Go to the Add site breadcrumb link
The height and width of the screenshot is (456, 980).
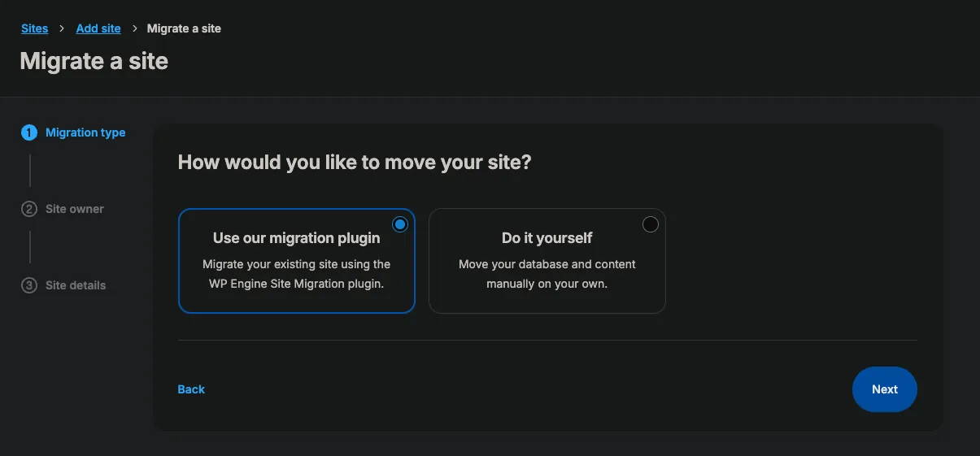point(98,28)
